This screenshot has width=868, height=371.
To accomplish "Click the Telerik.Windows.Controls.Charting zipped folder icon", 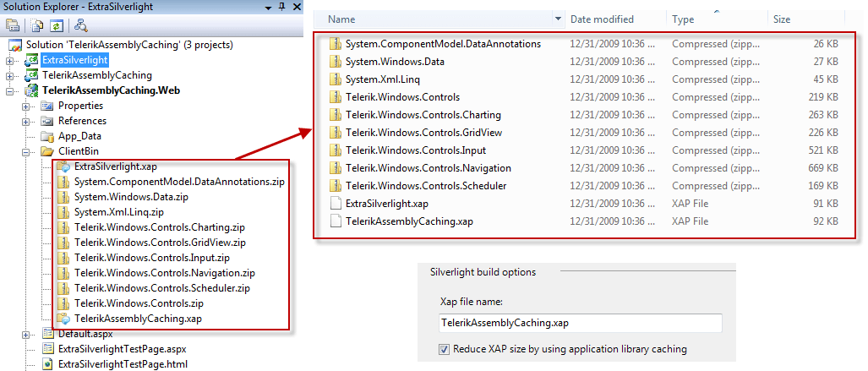I will (x=335, y=115).
